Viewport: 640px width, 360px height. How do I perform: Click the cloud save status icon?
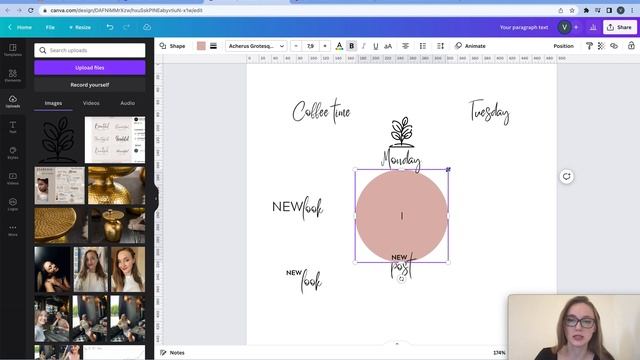(x=147, y=27)
